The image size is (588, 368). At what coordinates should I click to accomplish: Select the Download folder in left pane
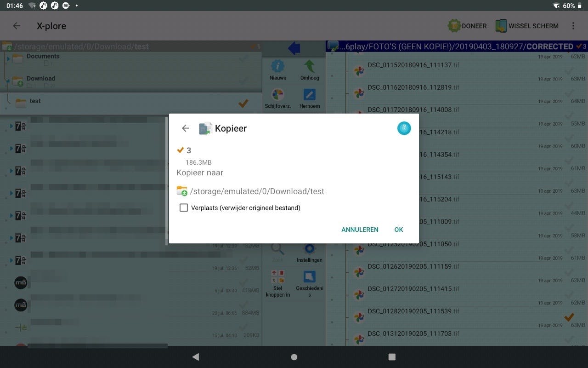[131, 81]
